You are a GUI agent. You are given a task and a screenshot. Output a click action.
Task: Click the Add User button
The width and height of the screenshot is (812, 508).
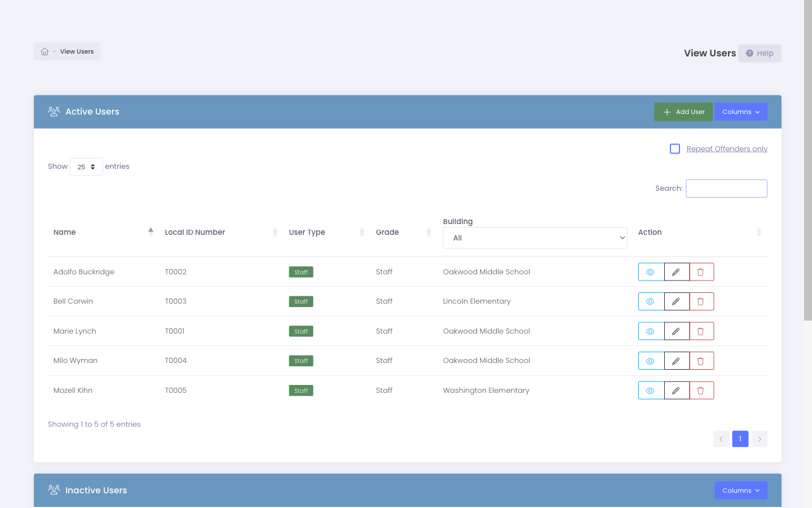point(683,112)
